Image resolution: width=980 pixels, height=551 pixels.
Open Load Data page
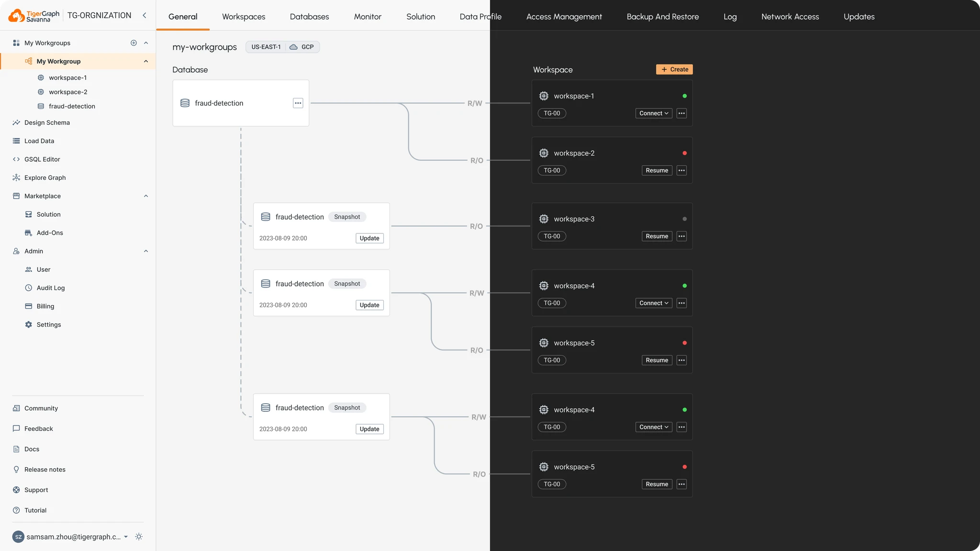pyautogui.click(x=39, y=141)
